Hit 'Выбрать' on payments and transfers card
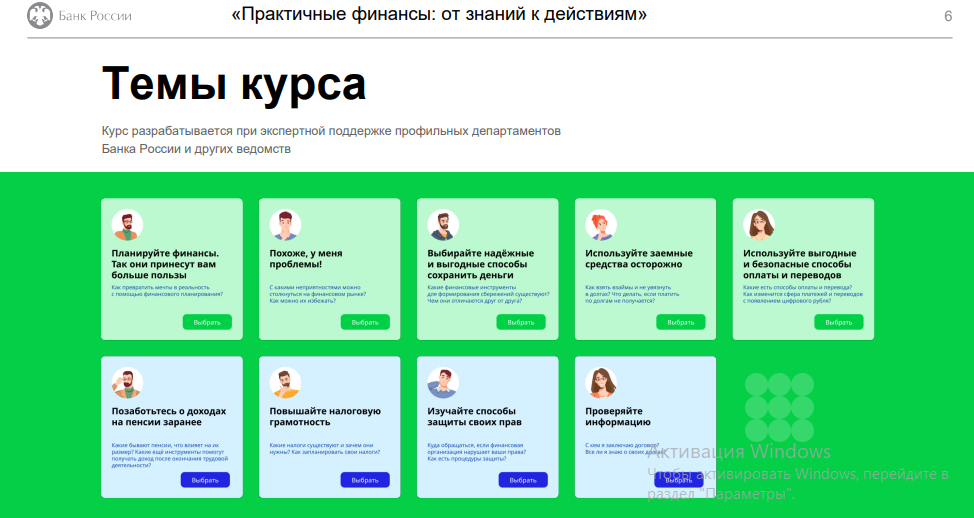This screenshot has height=518, width=974. coord(838,322)
